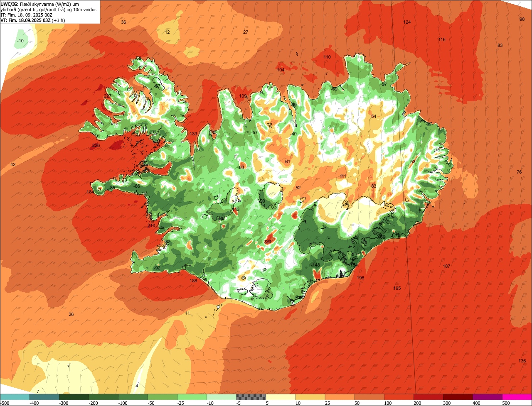Viewport: 532px width, 406px height.
Task: Click the map value '210'
Action: coord(151,225)
